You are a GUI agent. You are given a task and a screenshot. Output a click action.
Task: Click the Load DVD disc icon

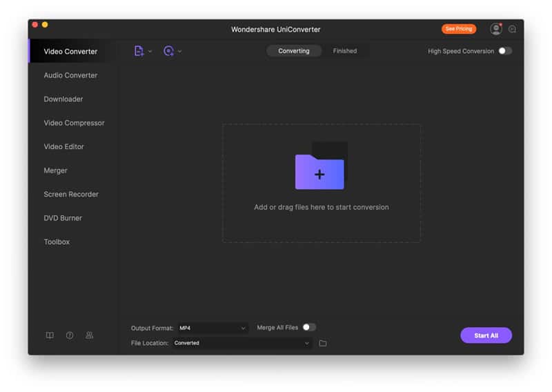tap(168, 51)
